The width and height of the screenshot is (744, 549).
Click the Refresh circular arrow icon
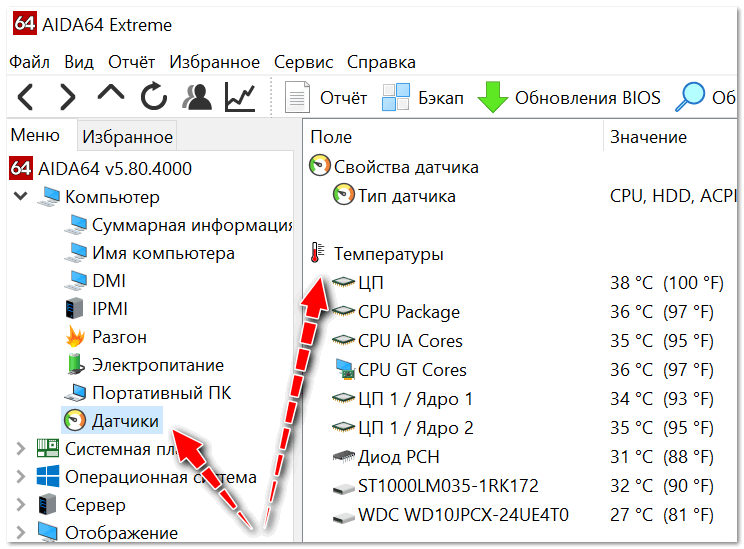[x=154, y=96]
